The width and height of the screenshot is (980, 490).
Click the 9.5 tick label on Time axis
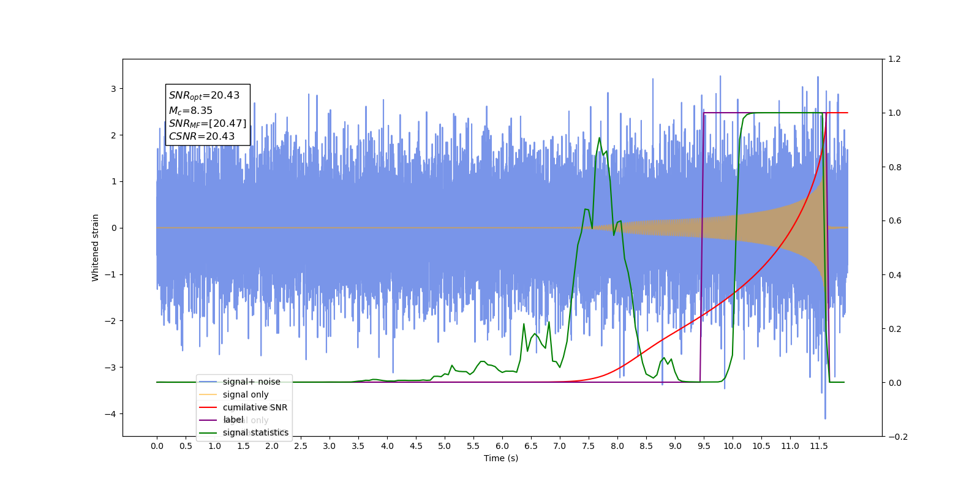coord(704,446)
